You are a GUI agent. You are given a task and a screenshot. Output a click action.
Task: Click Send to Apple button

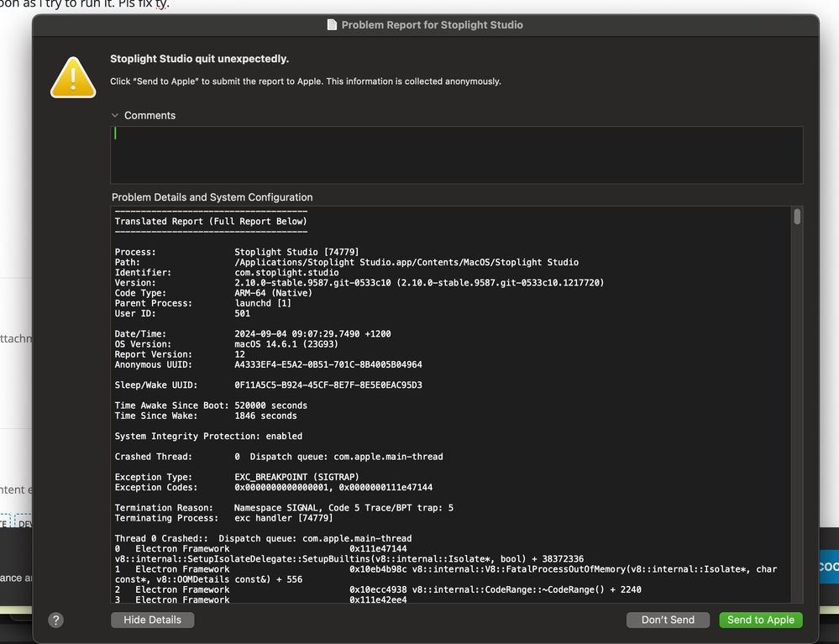click(761, 620)
